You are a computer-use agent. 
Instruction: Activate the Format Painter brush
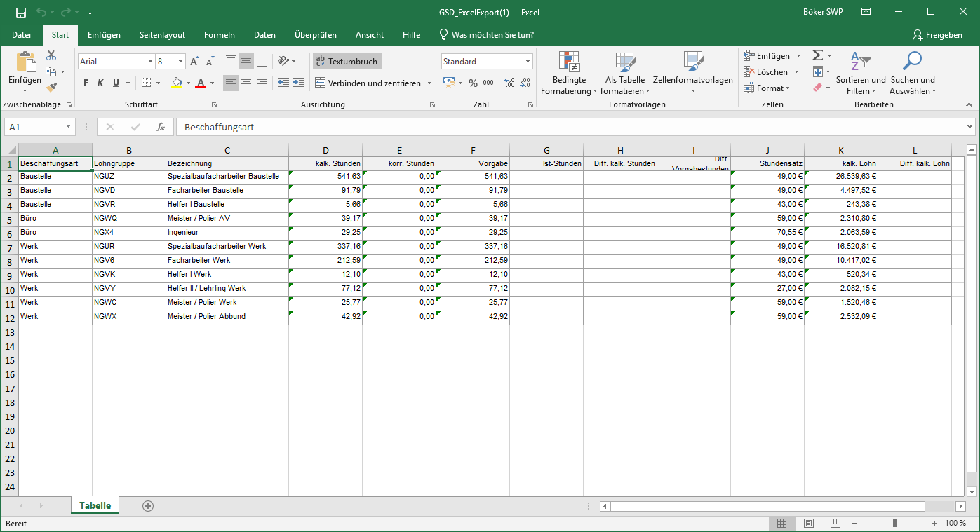51,88
